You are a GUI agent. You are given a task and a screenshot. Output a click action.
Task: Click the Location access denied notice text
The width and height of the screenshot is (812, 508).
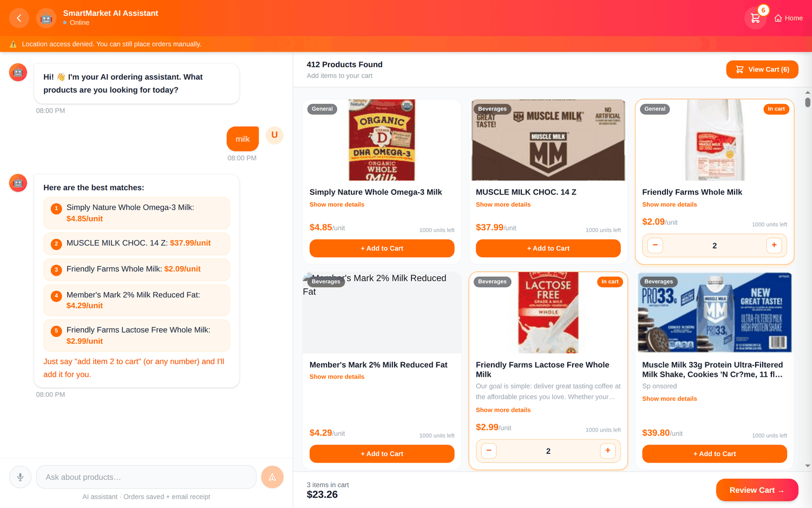pos(112,44)
